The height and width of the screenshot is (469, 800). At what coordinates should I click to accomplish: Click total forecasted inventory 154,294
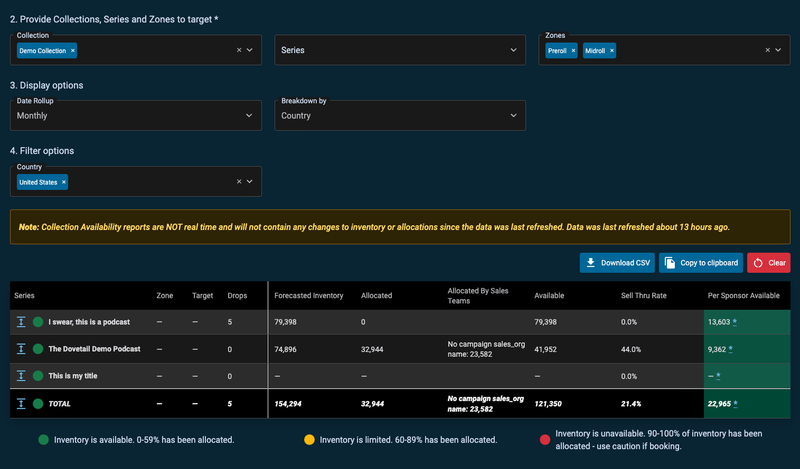tap(288, 404)
